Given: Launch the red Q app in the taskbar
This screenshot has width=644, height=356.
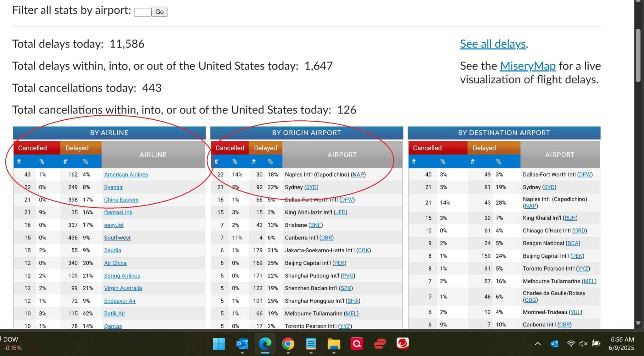Looking at the screenshot, I should click(x=357, y=344).
